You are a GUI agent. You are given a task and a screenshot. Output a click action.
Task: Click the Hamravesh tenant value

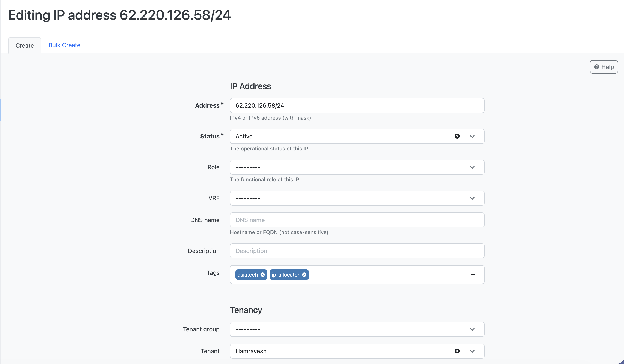click(251, 351)
